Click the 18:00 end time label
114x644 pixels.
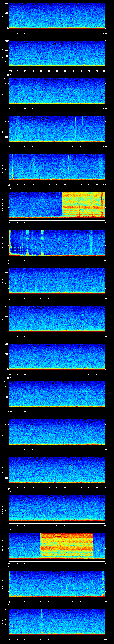pos(105,147)
